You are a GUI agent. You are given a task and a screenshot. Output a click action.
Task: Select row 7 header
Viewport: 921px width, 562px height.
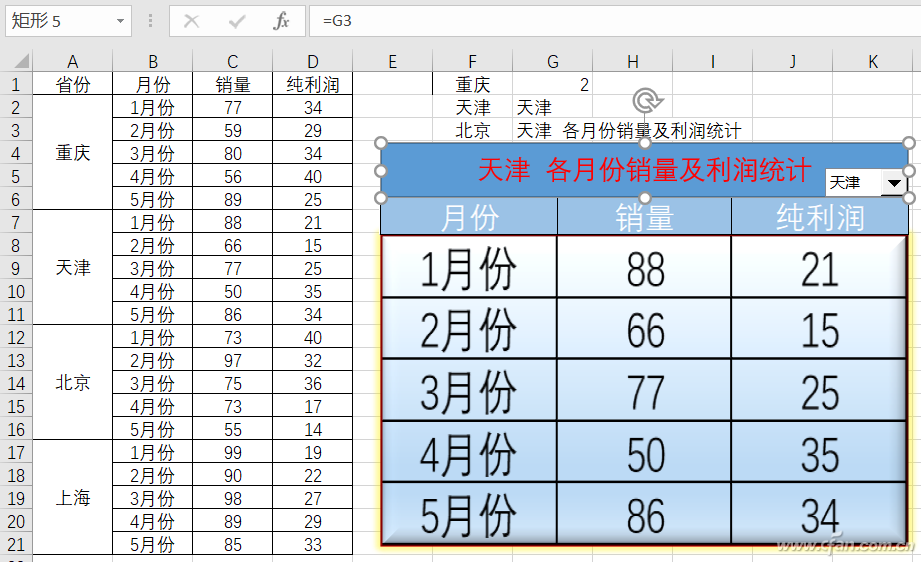(x=16, y=222)
